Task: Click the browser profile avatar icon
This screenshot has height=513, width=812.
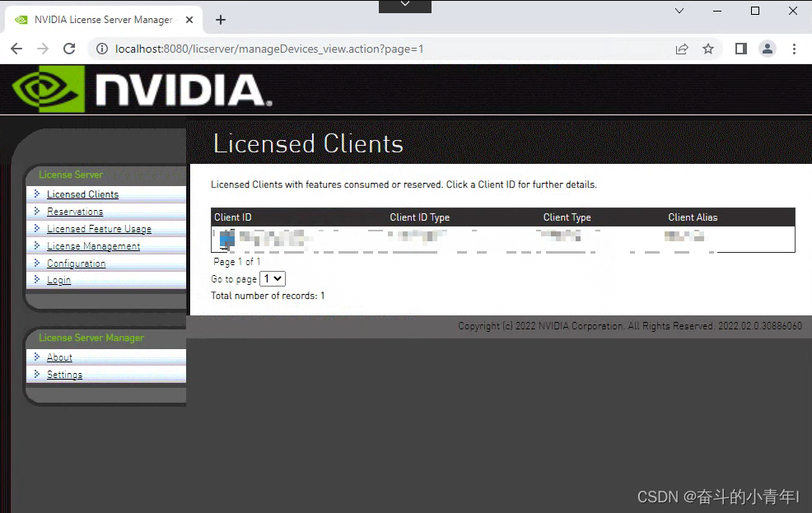Action: [x=768, y=49]
